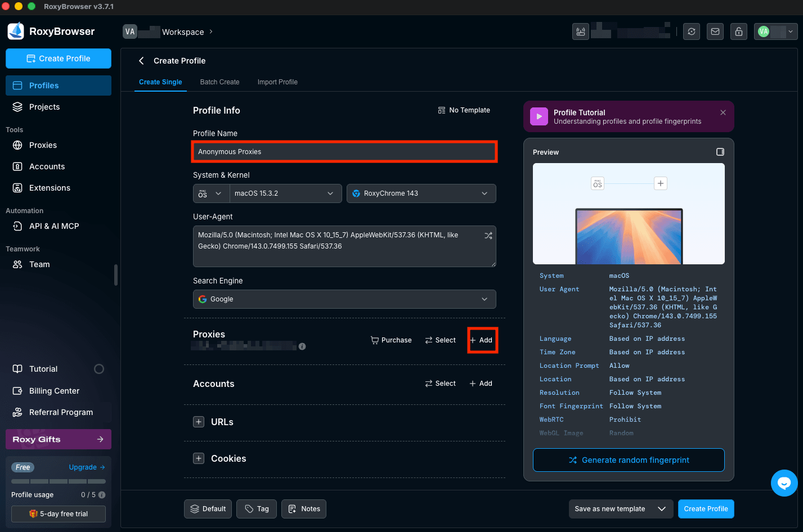Select Extensions in the sidebar
Image resolution: width=803 pixels, height=532 pixels.
click(50, 188)
